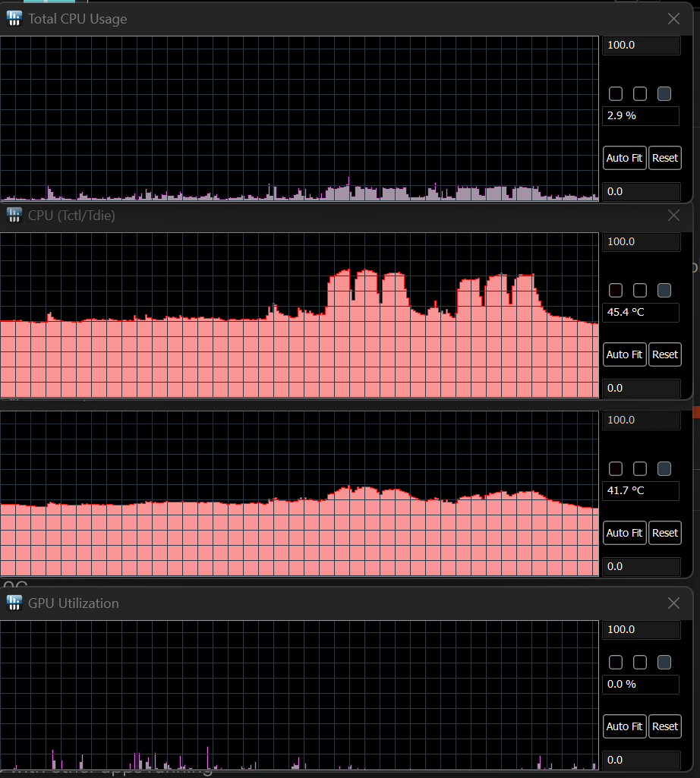
Task: Close the GPU Utilization graph window
Action: click(673, 603)
